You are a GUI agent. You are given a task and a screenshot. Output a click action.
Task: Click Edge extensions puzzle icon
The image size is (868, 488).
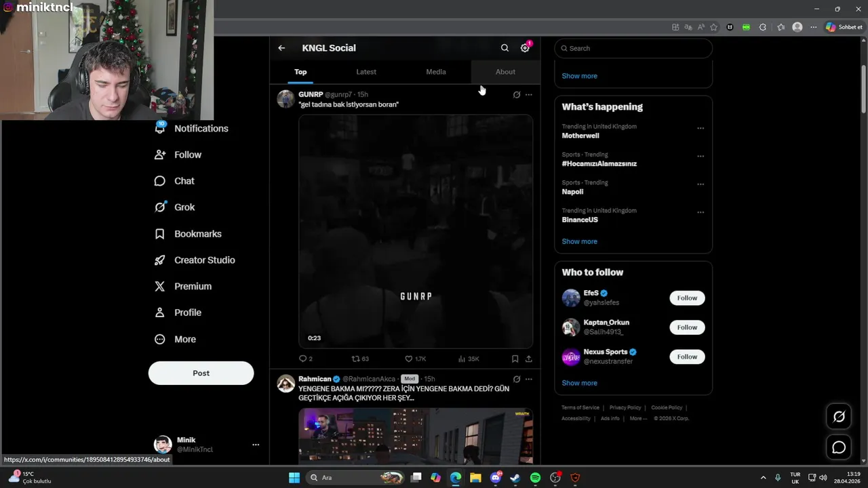tap(763, 27)
